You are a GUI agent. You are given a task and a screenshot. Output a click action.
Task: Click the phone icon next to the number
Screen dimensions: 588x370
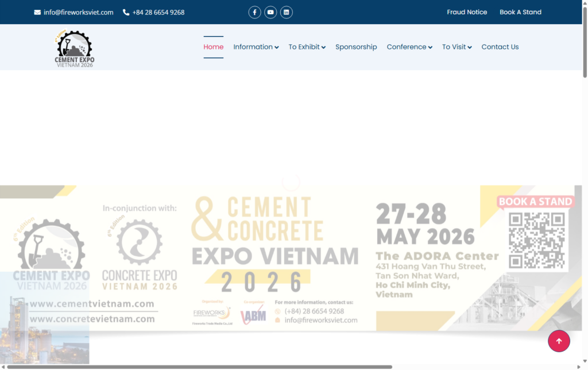click(x=125, y=11)
